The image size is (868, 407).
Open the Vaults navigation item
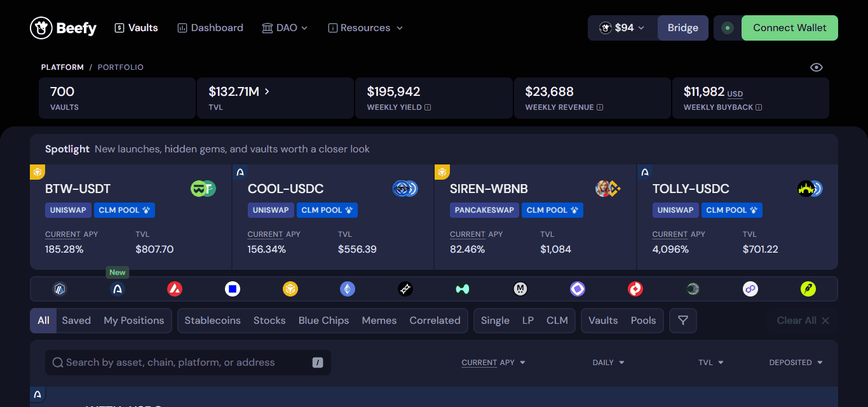click(136, 28)
